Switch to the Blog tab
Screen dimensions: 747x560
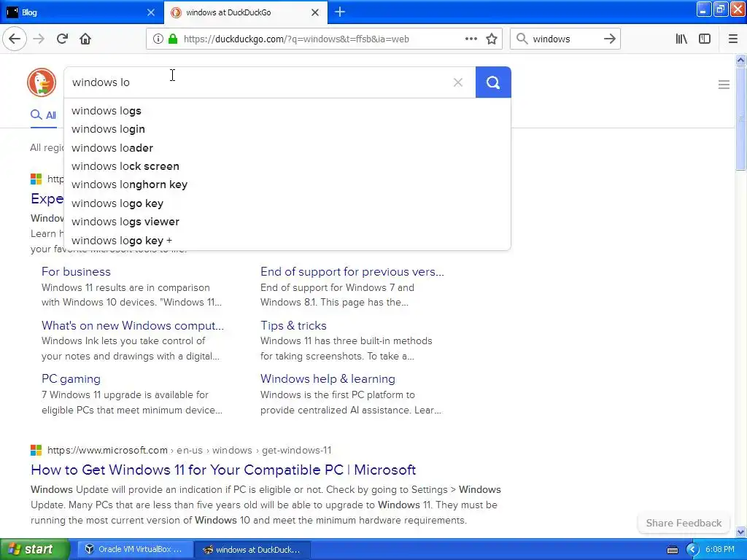[82, 12]
